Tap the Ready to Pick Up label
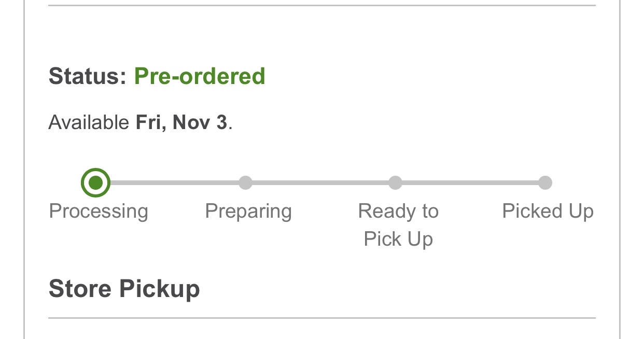 (x=398, y=225)
